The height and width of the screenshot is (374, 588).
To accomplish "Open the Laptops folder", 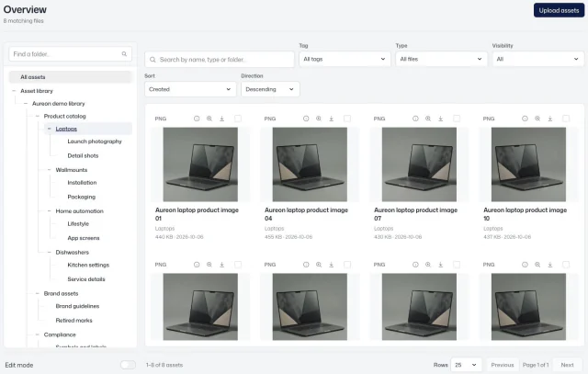I will [x=66, y=129].
